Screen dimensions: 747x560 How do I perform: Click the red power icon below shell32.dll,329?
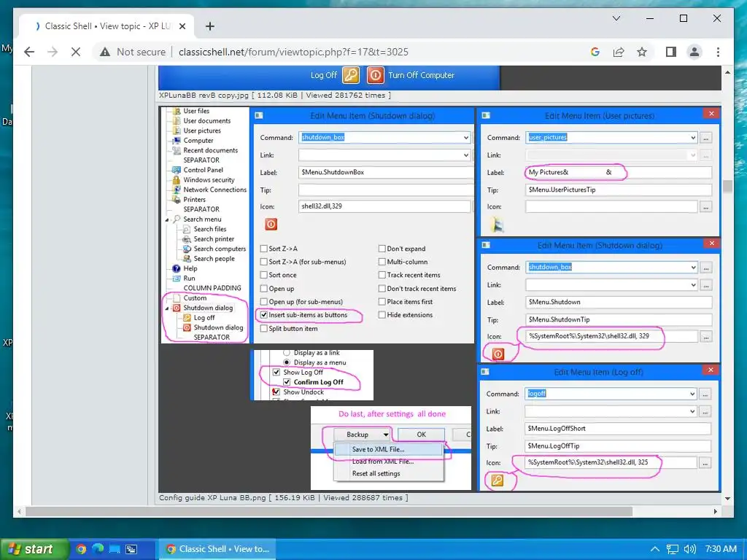(271, 225)
